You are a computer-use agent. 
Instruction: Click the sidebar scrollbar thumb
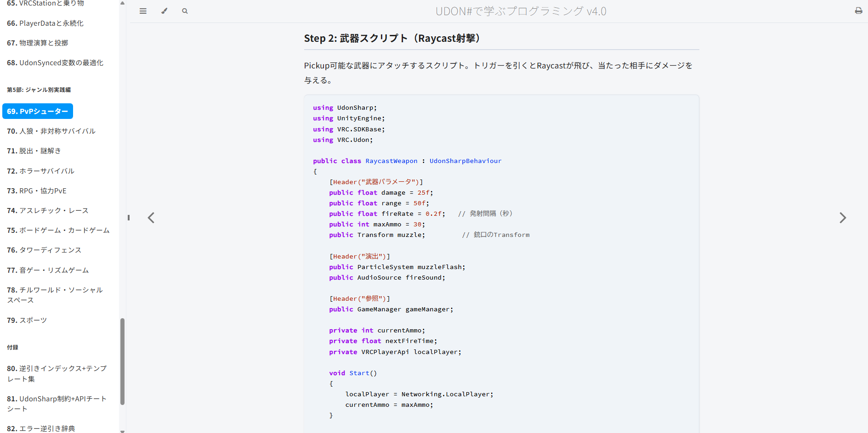[122, 361]
